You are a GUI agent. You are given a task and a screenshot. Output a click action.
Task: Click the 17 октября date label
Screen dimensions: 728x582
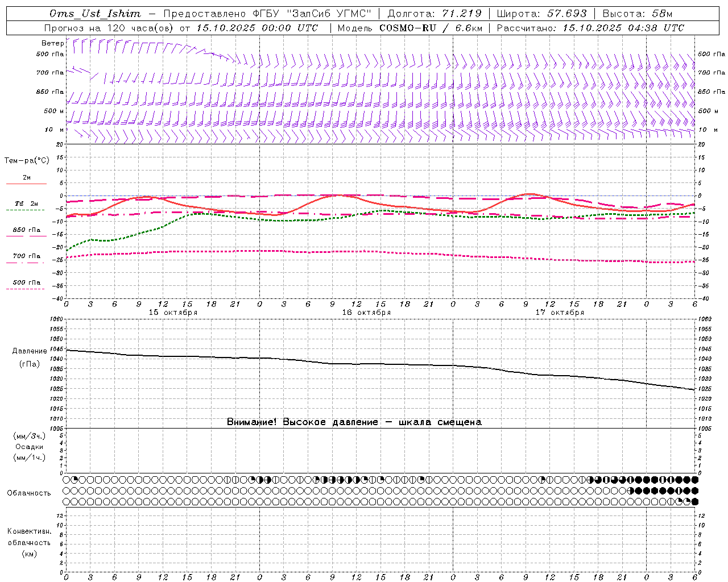point(560,313)
